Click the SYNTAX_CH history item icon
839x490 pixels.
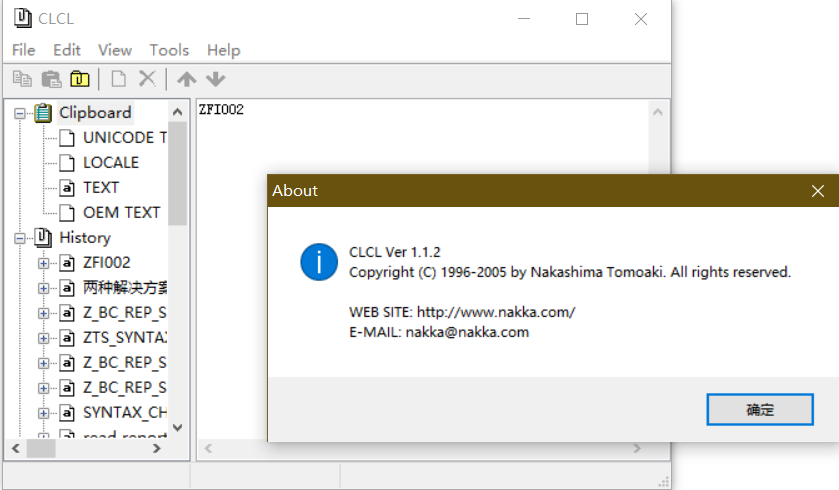[66, 412]
